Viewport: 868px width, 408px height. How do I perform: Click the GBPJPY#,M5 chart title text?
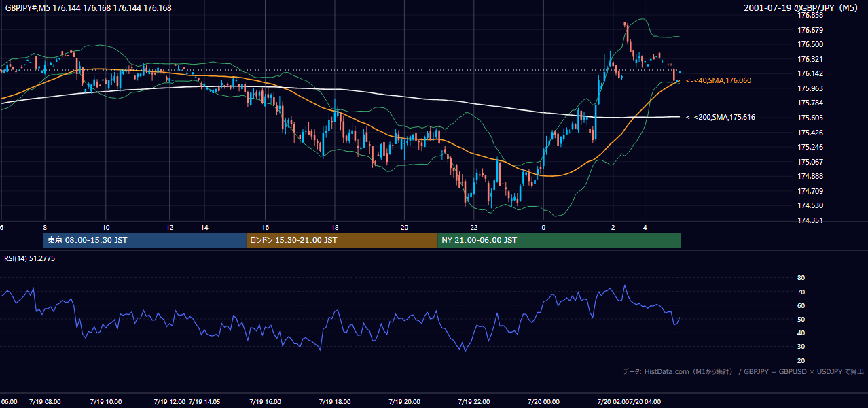tap(88, 8)
